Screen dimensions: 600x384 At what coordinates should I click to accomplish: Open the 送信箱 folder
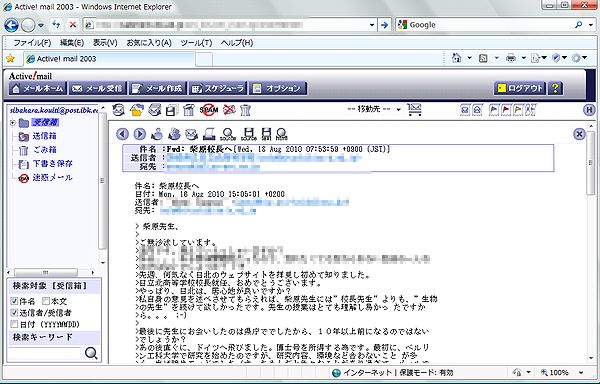pos(44,136)
